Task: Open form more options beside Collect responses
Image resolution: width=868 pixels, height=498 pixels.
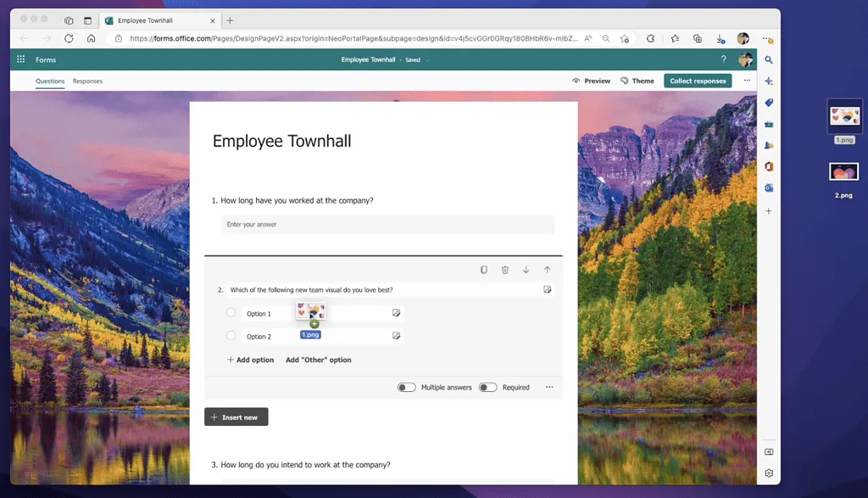Action: pos(747,81)
